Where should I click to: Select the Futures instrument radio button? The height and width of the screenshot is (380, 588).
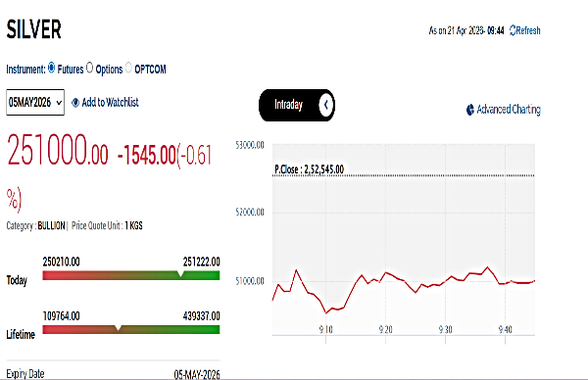click(51, 68)
